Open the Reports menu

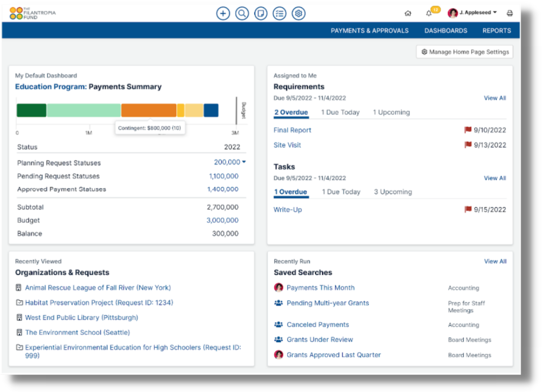pos(496,31)
